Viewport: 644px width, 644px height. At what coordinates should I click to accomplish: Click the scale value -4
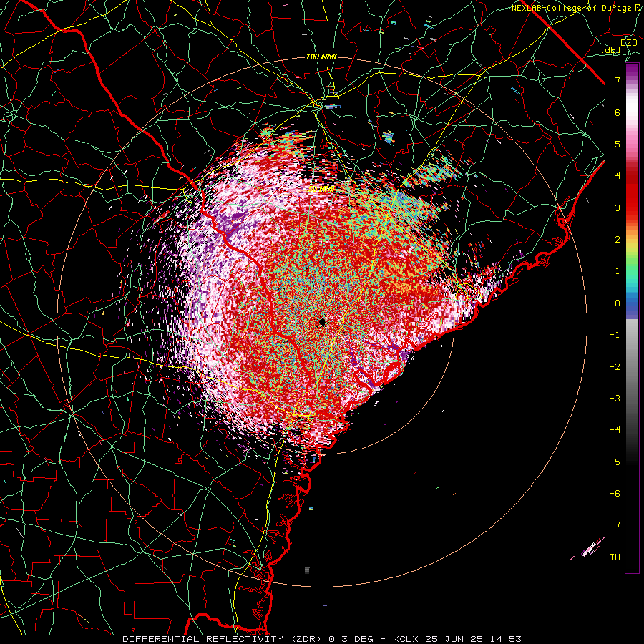click(615, 430)
